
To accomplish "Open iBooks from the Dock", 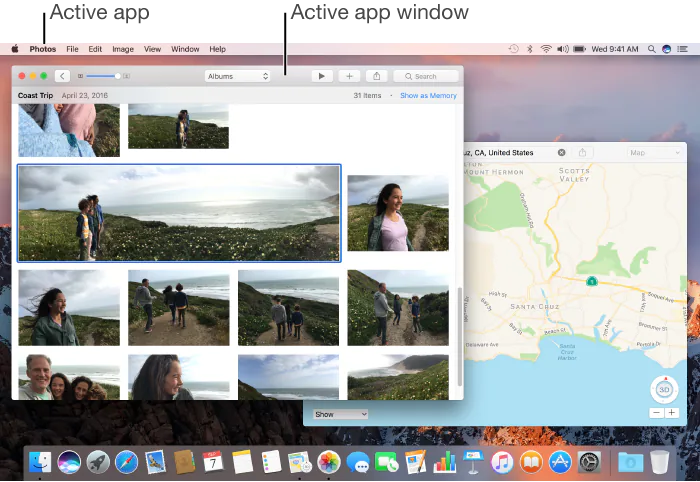I will click(531, 461).
